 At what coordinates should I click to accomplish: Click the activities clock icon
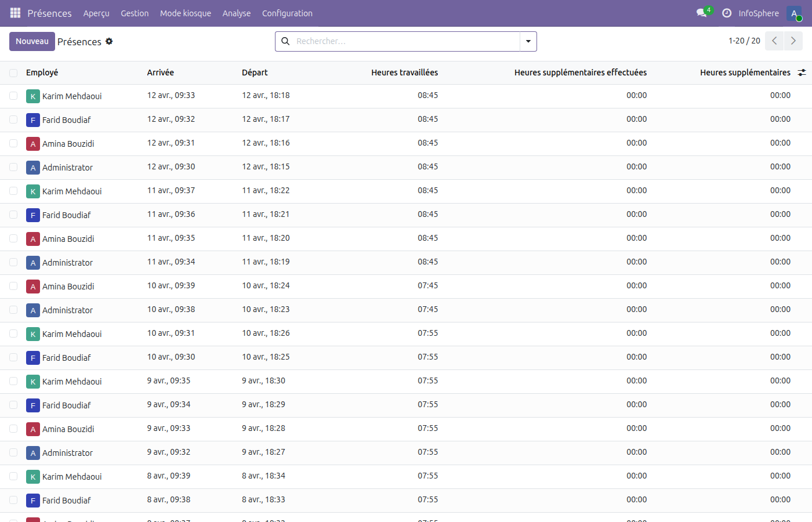[726, 13]
